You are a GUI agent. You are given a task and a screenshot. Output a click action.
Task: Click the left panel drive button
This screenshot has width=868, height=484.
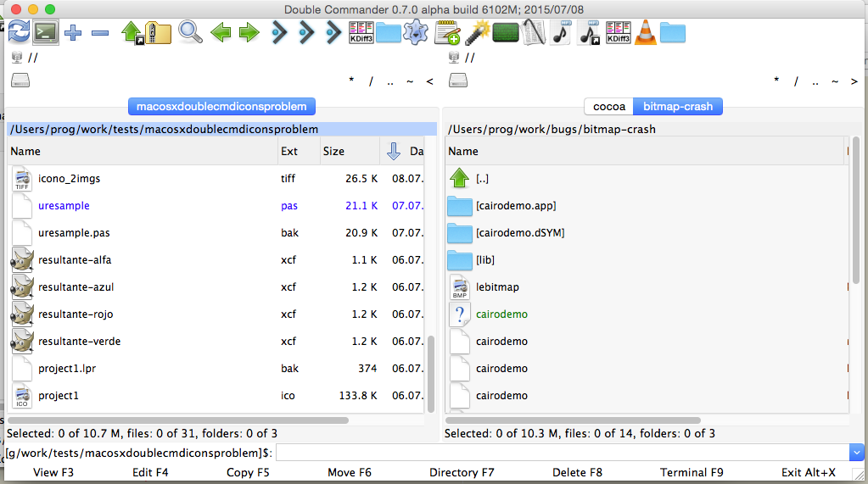coord(20,81)
